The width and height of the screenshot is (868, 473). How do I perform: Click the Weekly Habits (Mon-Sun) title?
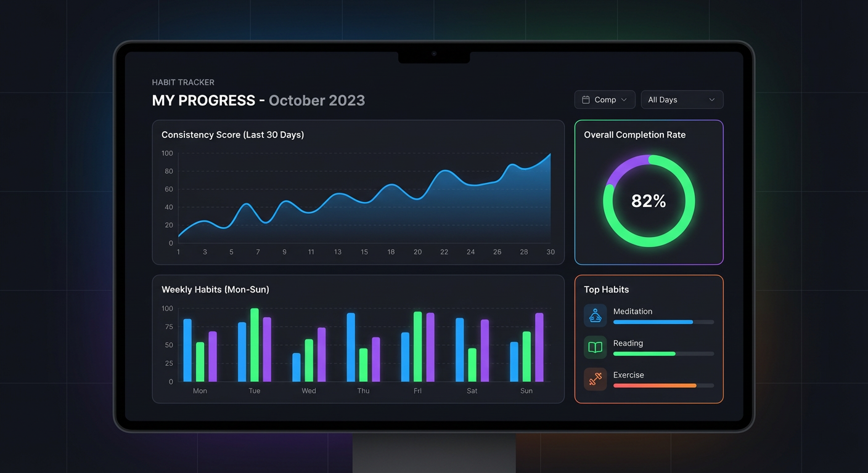coord(215,289)
